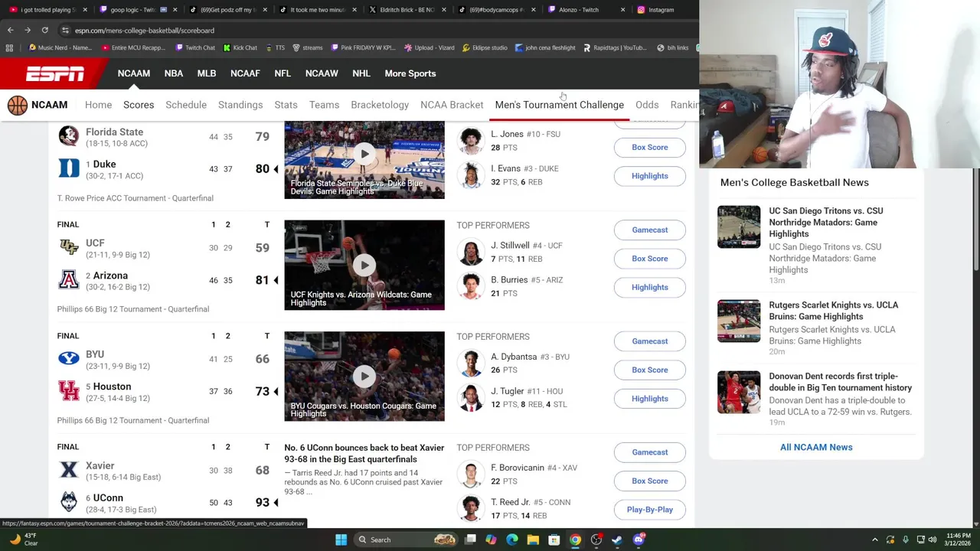This screenshot has width=980, height=551.
Task: Open the NCAAM basketball icon in sub-navigation
Action: coord(17,105)
